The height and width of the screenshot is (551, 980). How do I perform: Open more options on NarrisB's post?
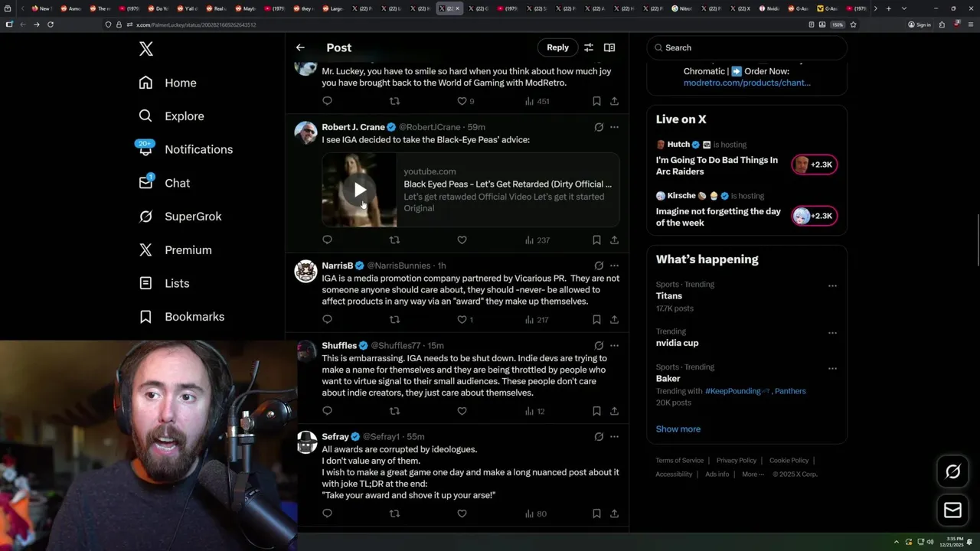pyautogui.click(x=614, y=266)
